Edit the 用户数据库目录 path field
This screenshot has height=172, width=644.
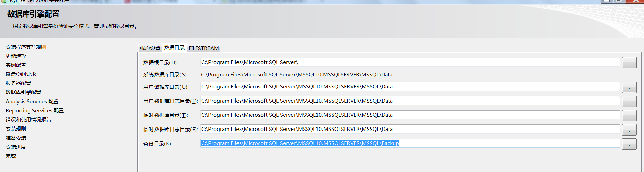(x=410, y=87)
